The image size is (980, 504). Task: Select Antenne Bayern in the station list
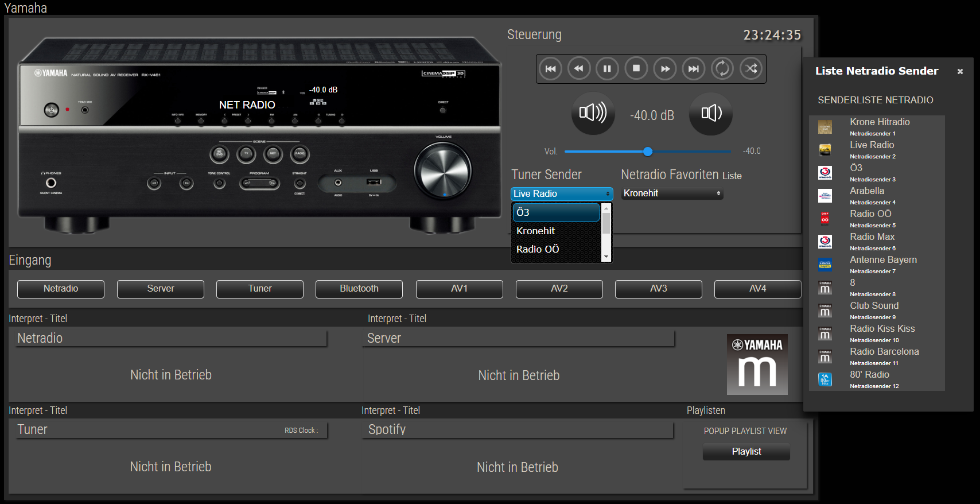(877, 265)
